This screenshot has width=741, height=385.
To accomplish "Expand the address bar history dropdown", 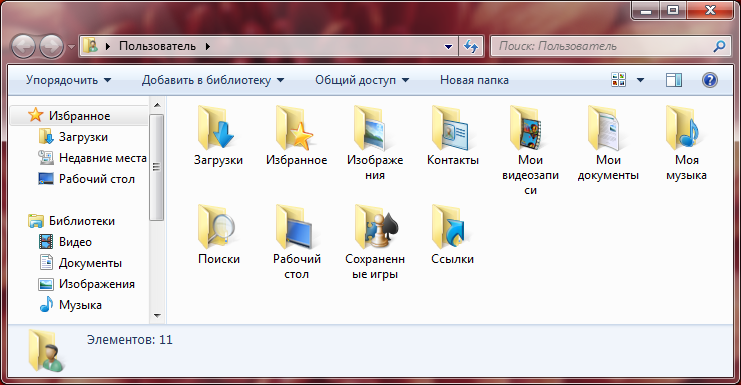I will pos(448,46).
